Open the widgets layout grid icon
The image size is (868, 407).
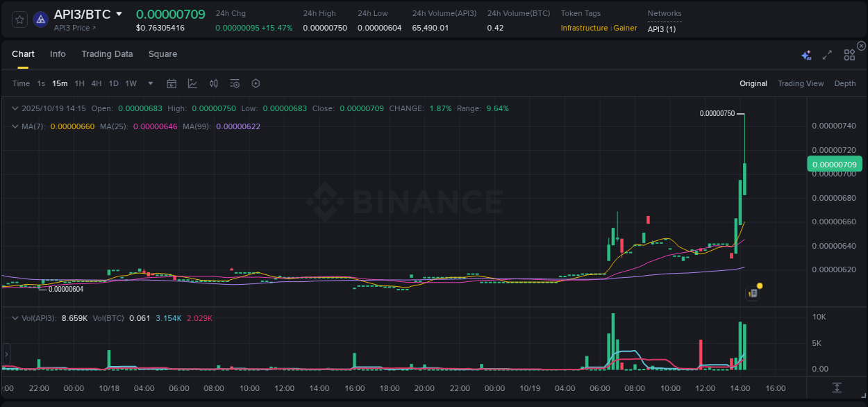[x=849, y=53]
